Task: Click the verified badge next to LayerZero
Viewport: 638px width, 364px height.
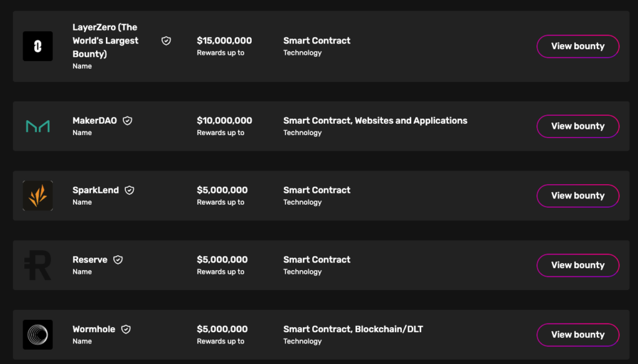Action: pyautogui.click(x=166, y=40)
